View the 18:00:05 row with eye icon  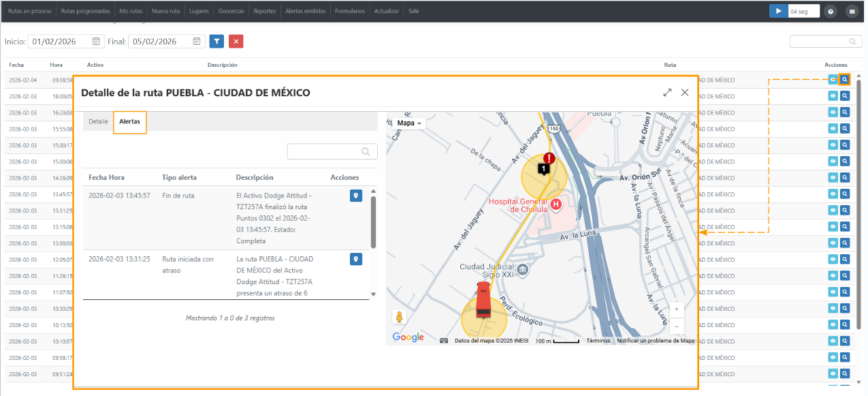pyautogui.click(x=833, y=96)
